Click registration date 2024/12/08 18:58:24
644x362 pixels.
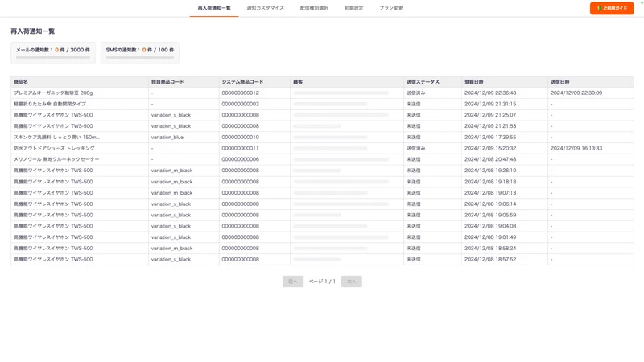[x=490, y=249]
